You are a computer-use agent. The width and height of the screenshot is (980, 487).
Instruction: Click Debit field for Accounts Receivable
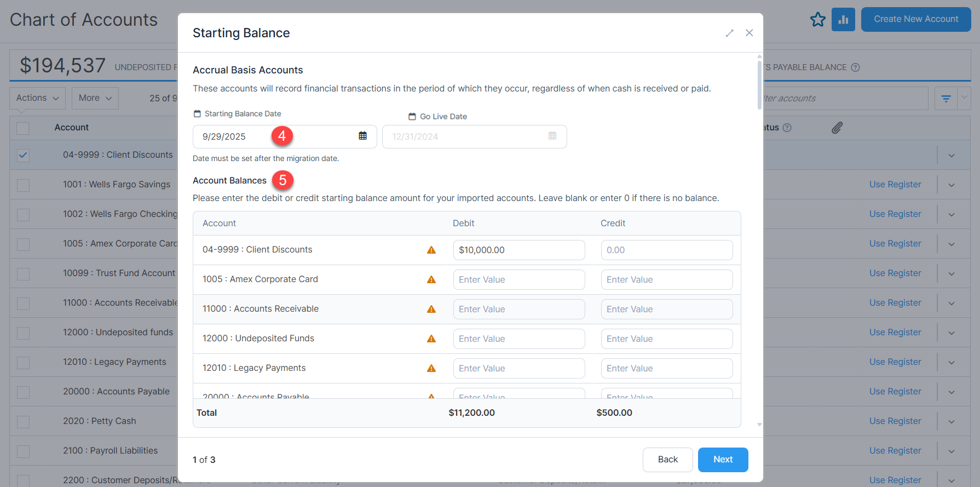coord(519,310)
